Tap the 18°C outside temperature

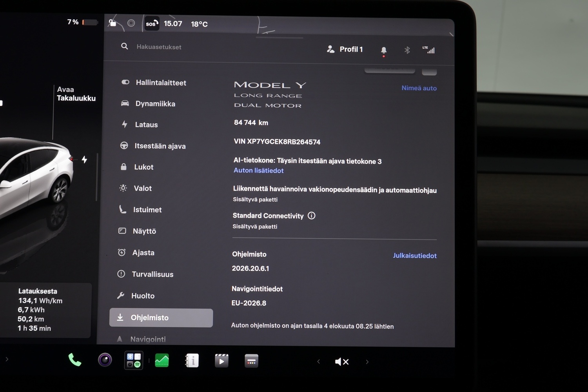(x=199, y=24)
